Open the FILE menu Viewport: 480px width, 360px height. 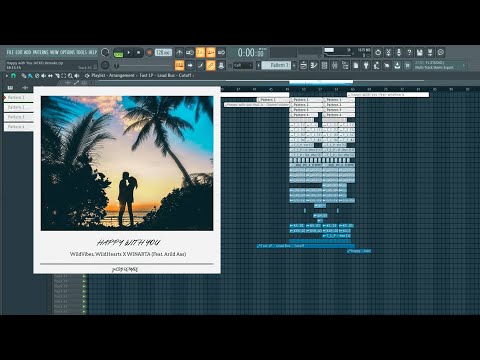(10, 52)
